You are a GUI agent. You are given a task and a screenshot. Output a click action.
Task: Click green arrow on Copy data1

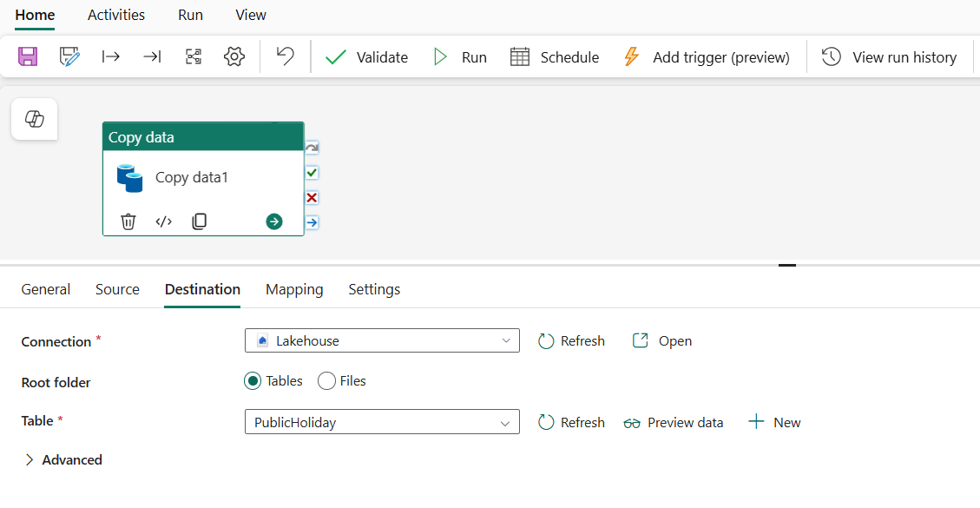[273, 221]
